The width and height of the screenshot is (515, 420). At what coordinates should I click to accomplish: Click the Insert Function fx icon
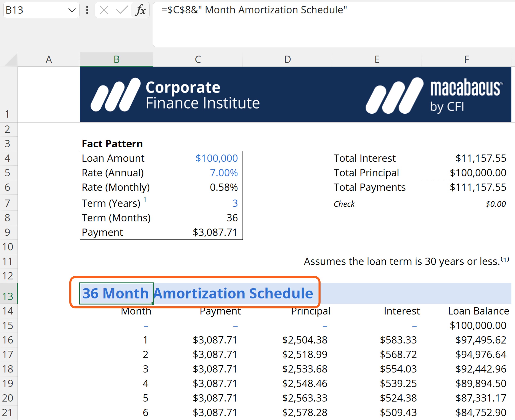point(141,10)
